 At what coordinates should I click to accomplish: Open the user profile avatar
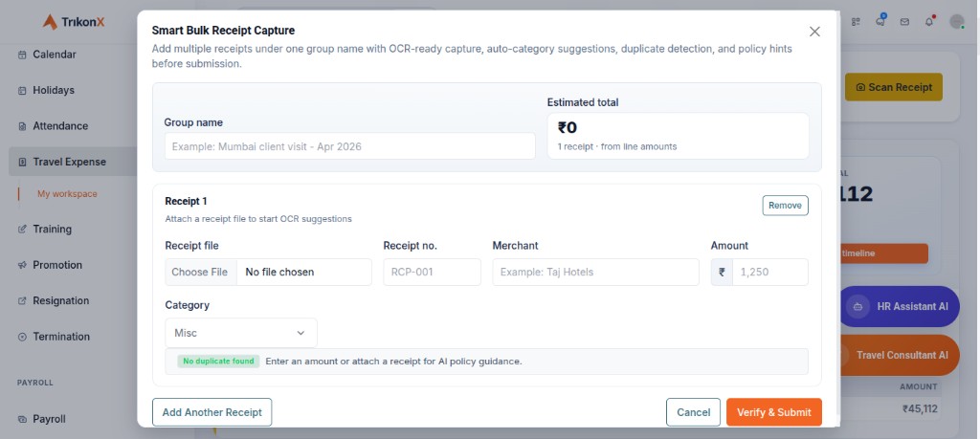[x=957, y=22]
